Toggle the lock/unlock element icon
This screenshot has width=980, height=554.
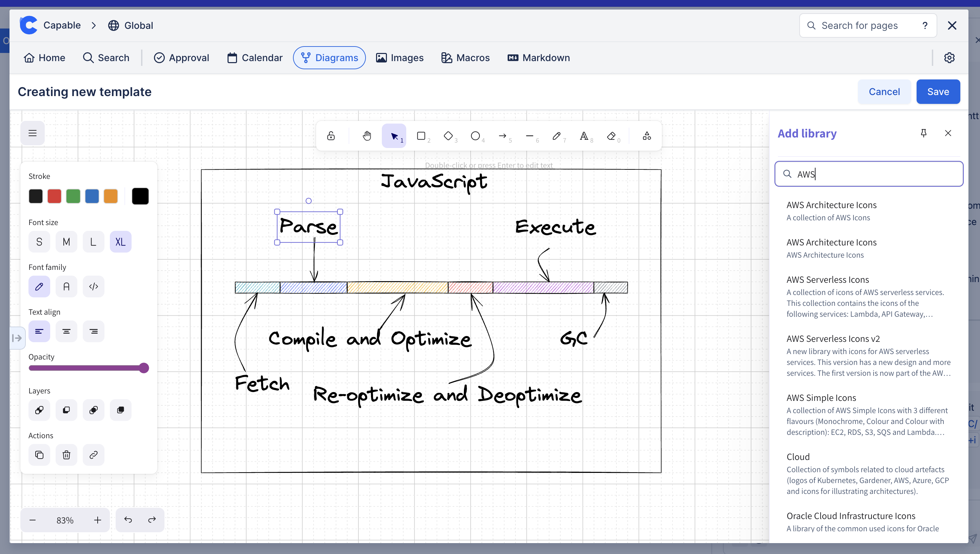pos(331,135)
